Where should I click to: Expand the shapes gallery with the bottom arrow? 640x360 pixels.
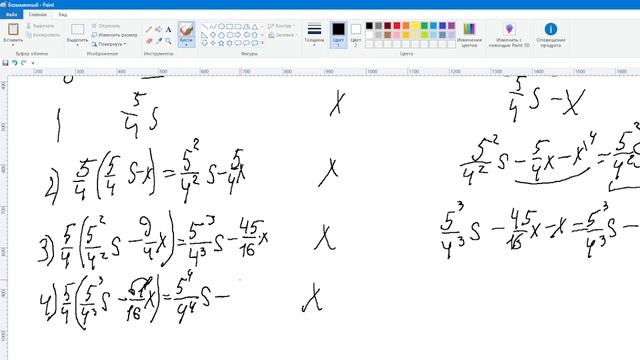[262, 43]
